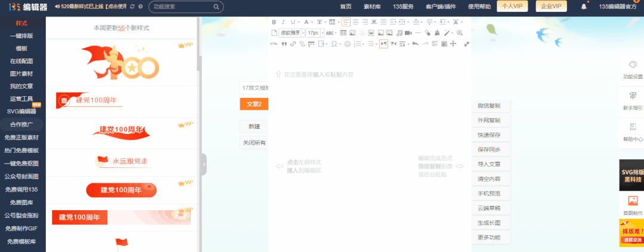Click the 微信复制 button
Viewport: 644px width, 252px height.
[x=489, y=106]
